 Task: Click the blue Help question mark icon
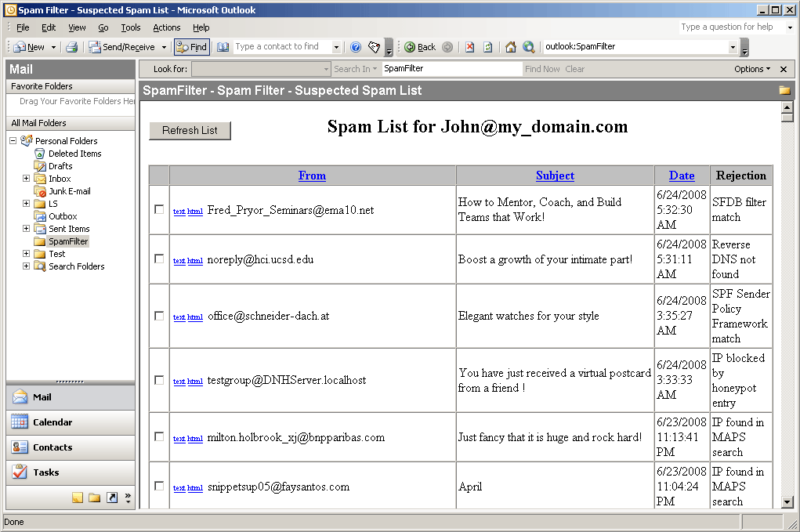click(x=356, y=47)
